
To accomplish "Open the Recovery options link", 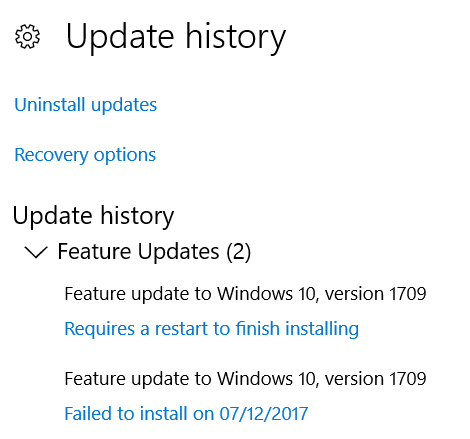I will point(85,155).
